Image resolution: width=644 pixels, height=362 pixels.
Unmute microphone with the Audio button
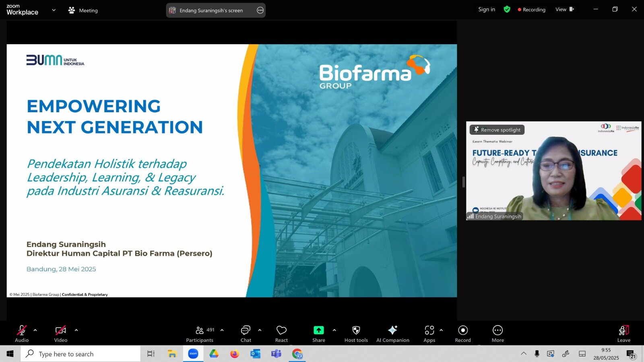click(22, 333)
